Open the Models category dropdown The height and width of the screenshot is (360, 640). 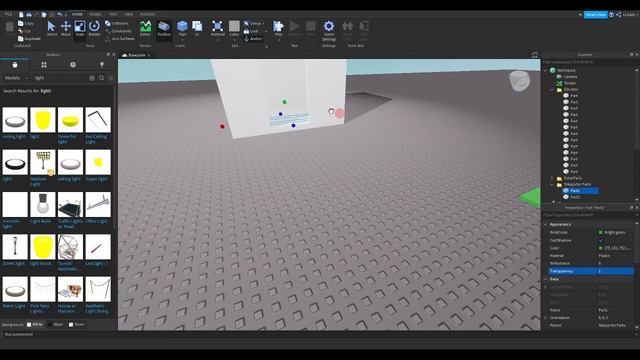(16, 78)
